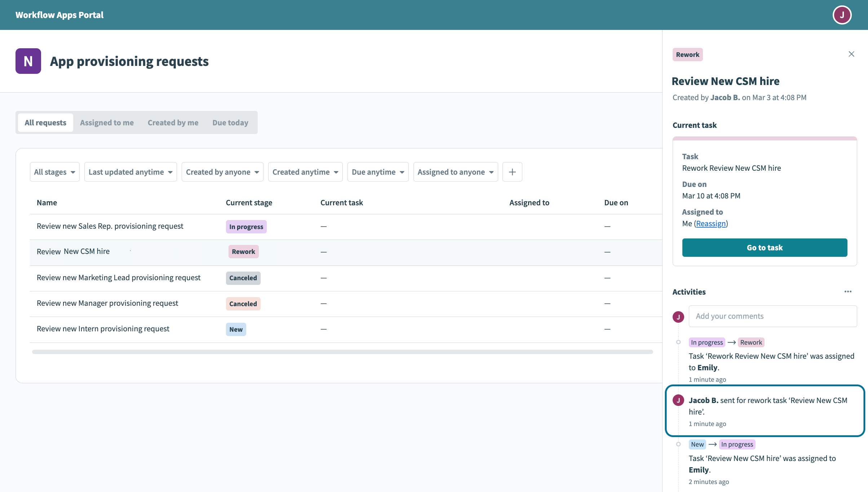Screen dimensions: 868x492
Task: Click Jacob B.'s avatar on the highlighted activity
Action: pyautogui.click(x=679, y=400)
